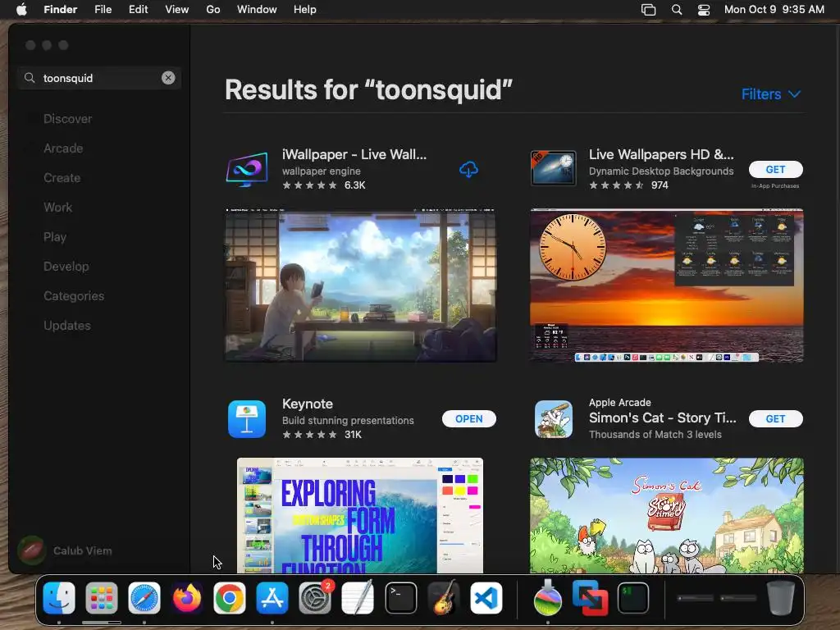
Task: Click iWallpaper - Live Wall... title
Action: [x=354, y=154]
